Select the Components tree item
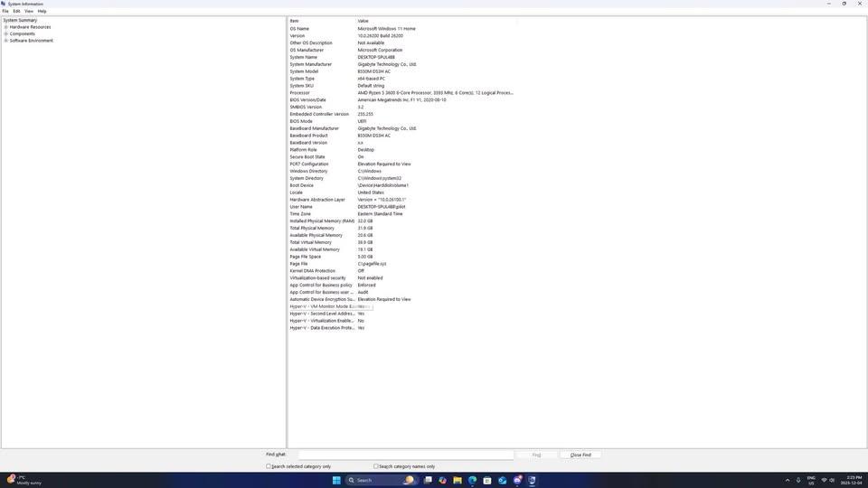This screenshot has height=488, width=868. point(22,33)
